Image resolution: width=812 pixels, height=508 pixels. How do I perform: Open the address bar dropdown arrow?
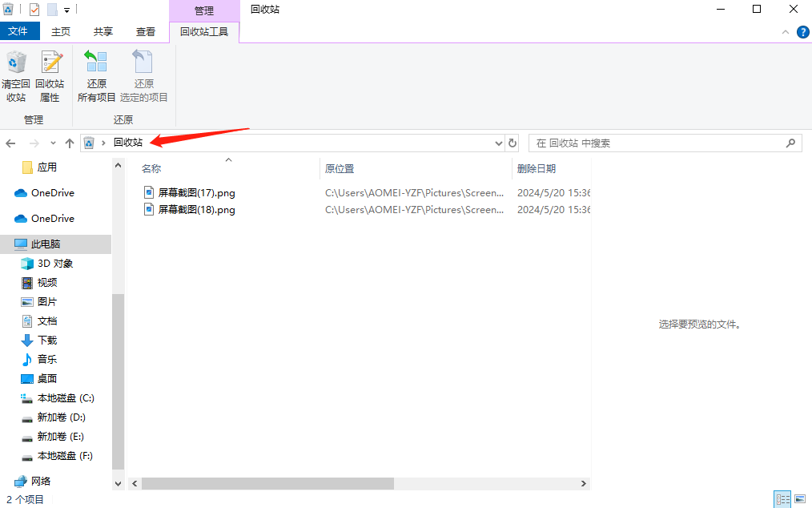pos(499,143)
